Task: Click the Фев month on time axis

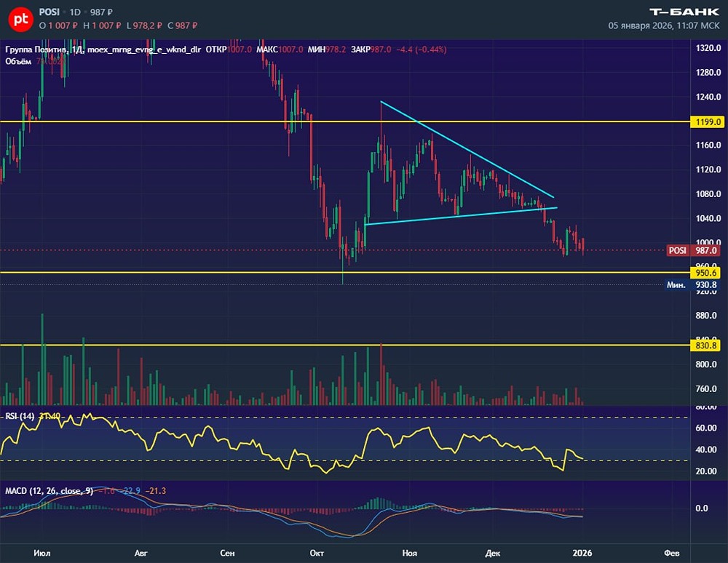Action: coord(672,553)
